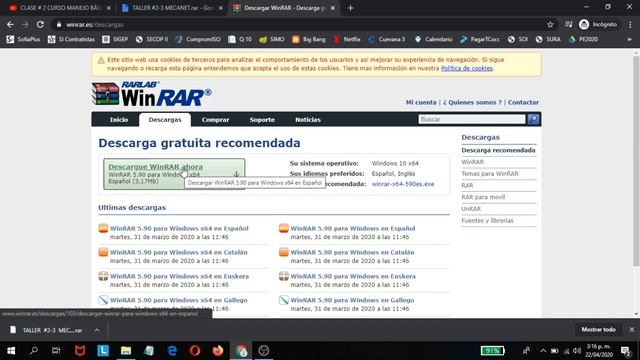Open WinRAR 5.90 para Windows en Euskera

pyautogui.click(x=353, y=276)
